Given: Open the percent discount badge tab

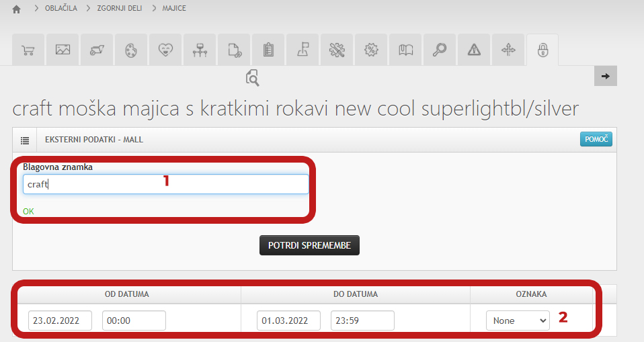Looking at the screenshot, I should pos(370,50).
